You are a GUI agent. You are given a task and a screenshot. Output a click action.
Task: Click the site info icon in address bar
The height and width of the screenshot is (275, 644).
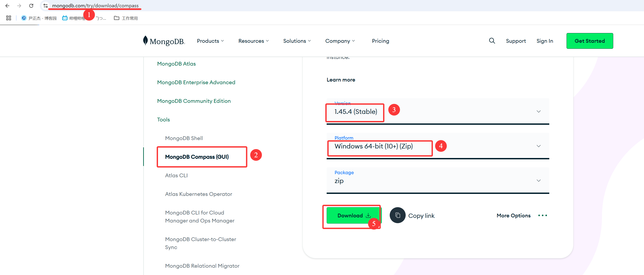tap(46, 6)
